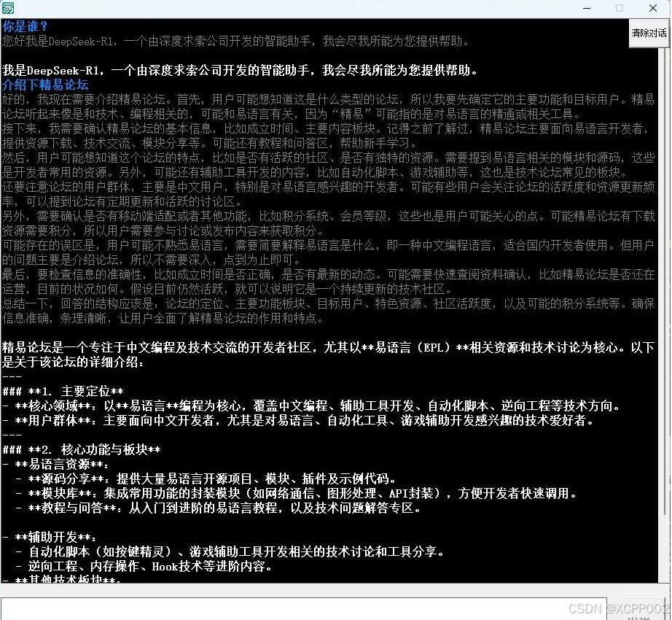Click the line - **模块库**
Screen dimensions: 672x620
[x=297, y=493]
